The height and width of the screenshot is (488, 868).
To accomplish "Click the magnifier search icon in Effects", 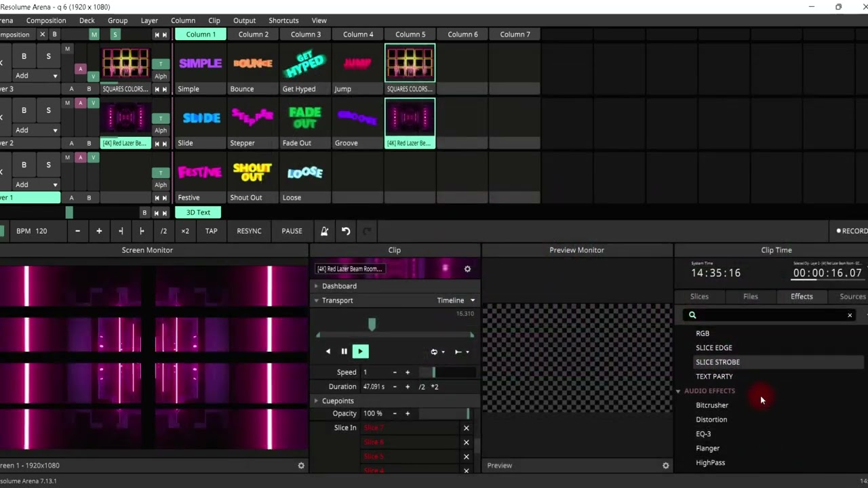I will click(692, 315).
